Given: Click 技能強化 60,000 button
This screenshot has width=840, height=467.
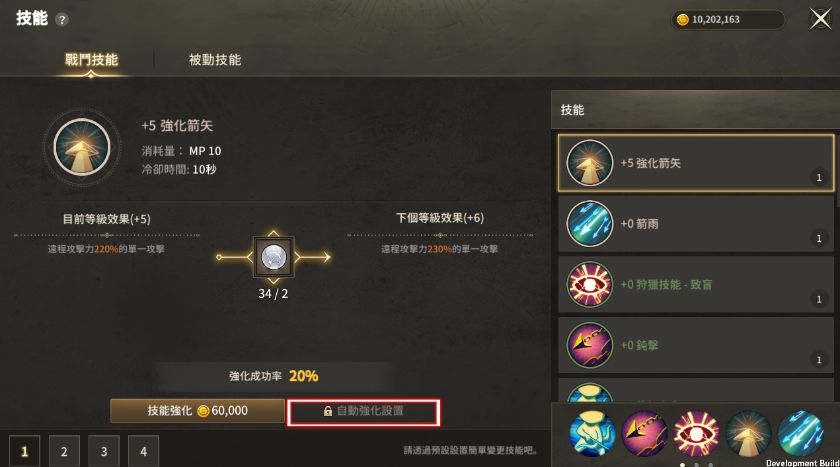Looking at the screenshot, I should click(x=197, y=411).
